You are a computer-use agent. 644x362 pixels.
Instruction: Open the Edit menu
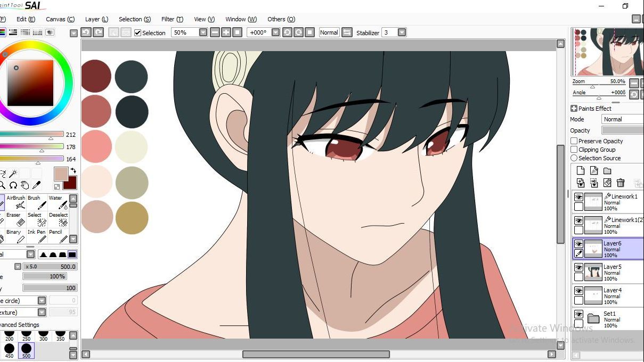point(26,19)
